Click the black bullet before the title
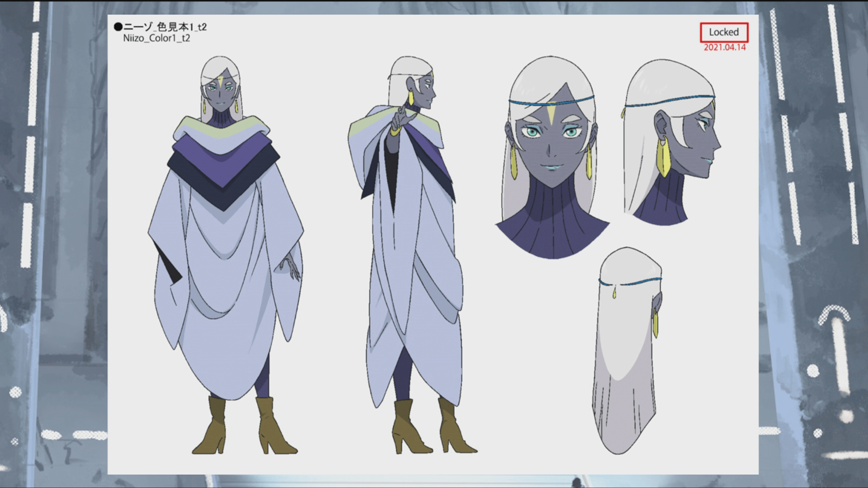The height and width of the screenshot is (488, 868). [118, 27]
